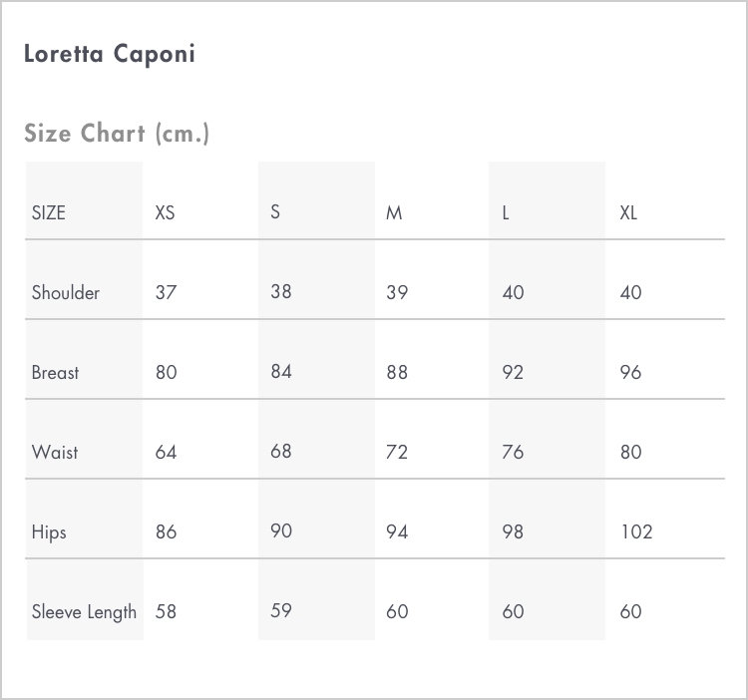The image size is (748, 700).
Task: Click the XL size column header
Action: [628, 212]
